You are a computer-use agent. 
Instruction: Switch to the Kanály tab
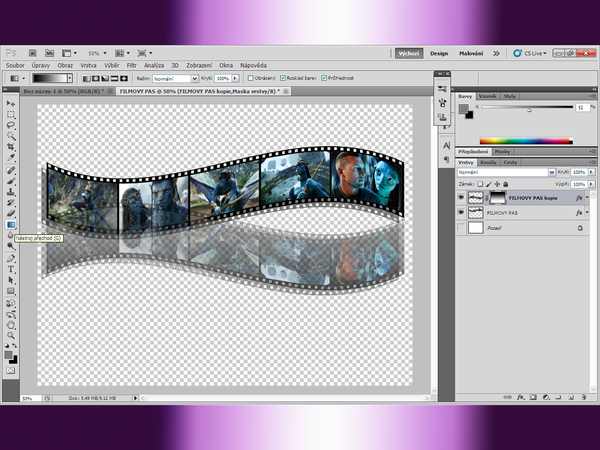click(x=488, y=162)
